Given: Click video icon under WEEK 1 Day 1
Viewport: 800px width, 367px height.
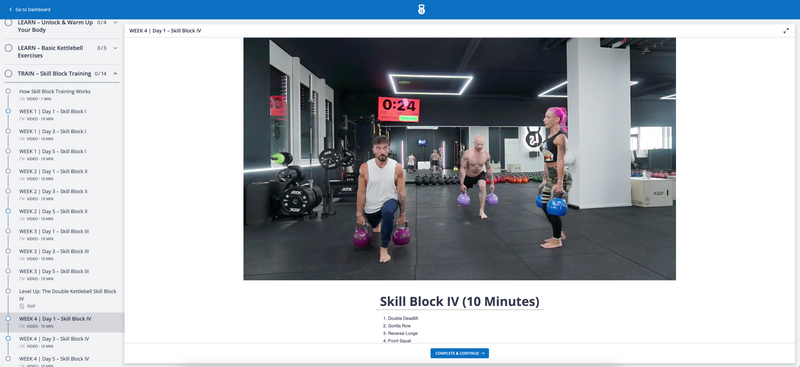Looking at the screenshot, I should pos(22,118).
